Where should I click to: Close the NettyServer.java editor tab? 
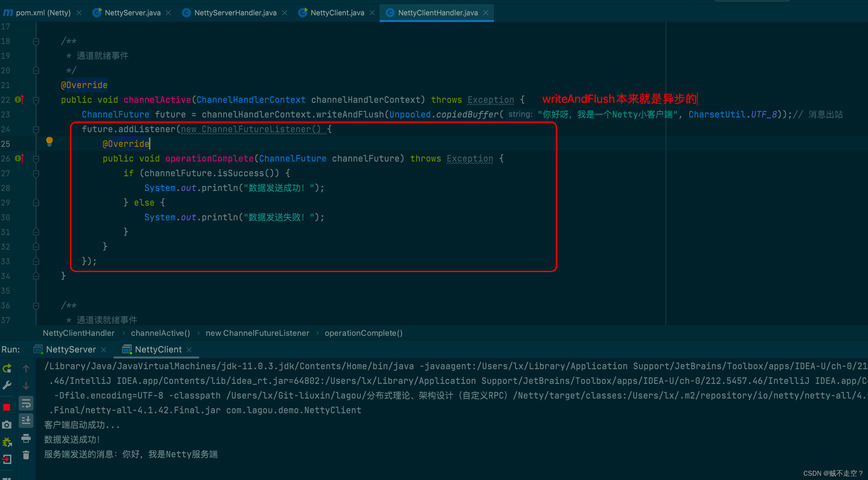tap(168, 13)
